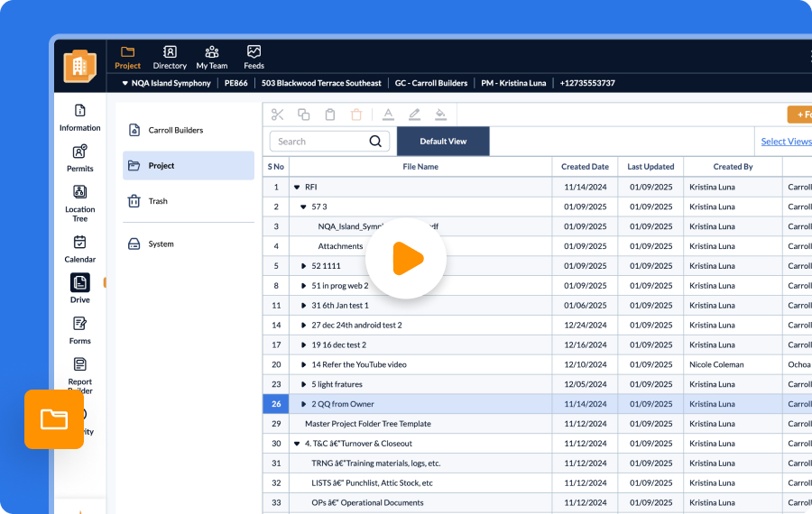812x514 pixels.
Task: Click row number 26 cell
Action: click(276, 404)
